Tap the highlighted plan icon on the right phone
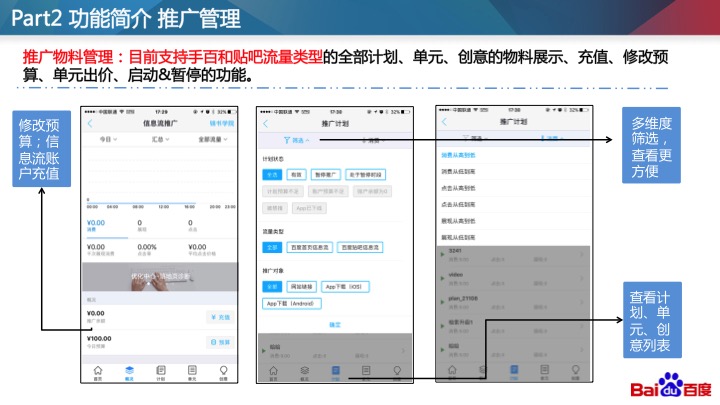Screen dimensions: 720x405 (x=514, y=371)
